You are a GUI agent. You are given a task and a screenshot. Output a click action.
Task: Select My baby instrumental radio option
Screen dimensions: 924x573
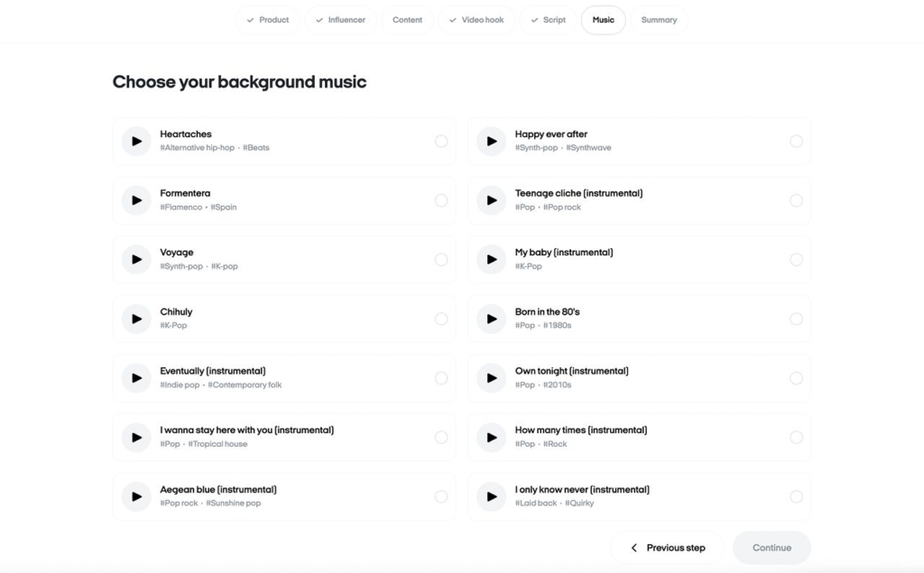(x=795, y=260)
